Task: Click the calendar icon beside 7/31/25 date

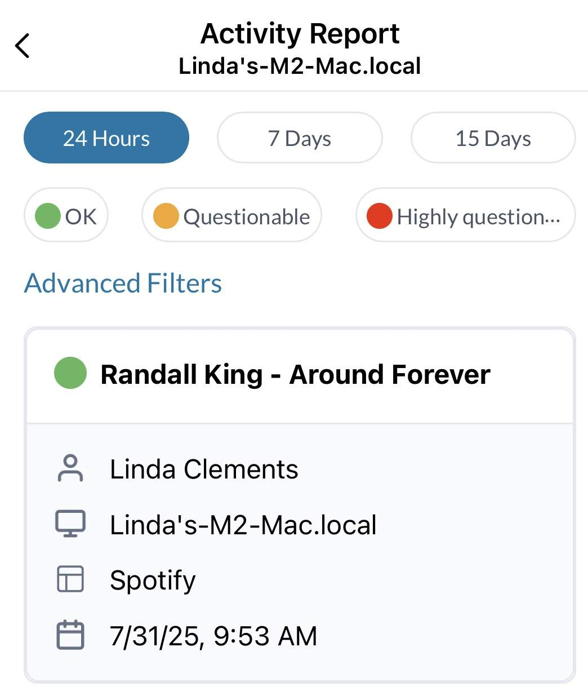Action: pos(70,635)
